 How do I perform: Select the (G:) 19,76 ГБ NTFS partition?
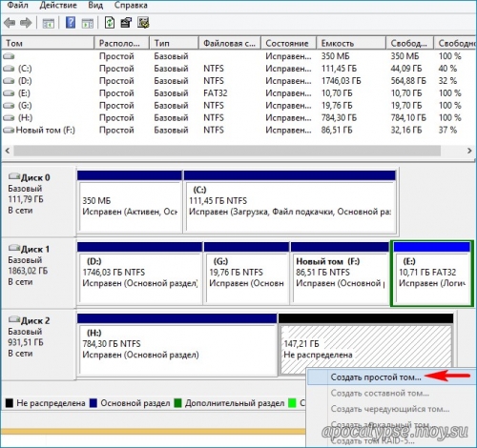click(x=246, y=274)
